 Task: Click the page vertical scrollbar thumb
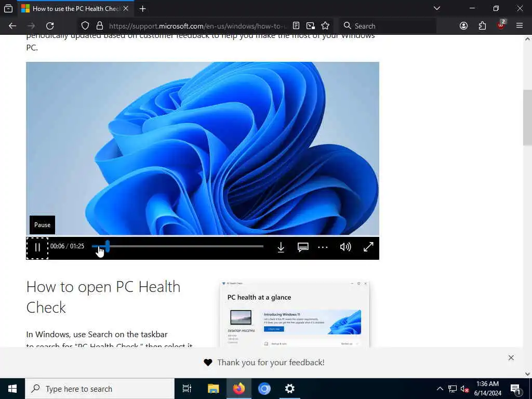527,118
